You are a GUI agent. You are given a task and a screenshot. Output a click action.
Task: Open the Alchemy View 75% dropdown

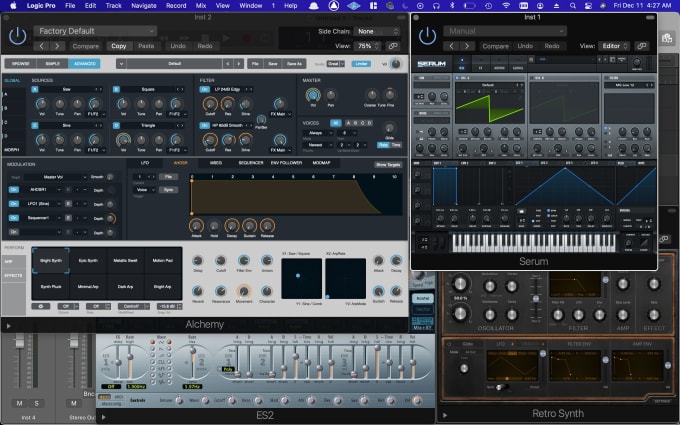pyautogui.click(x=368, y=46)
